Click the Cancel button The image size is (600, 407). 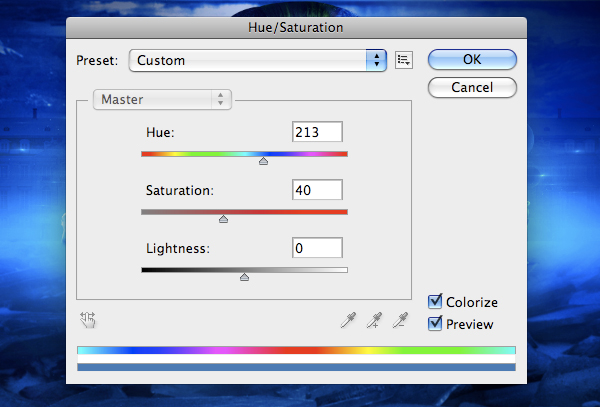[x=472, y=87]
